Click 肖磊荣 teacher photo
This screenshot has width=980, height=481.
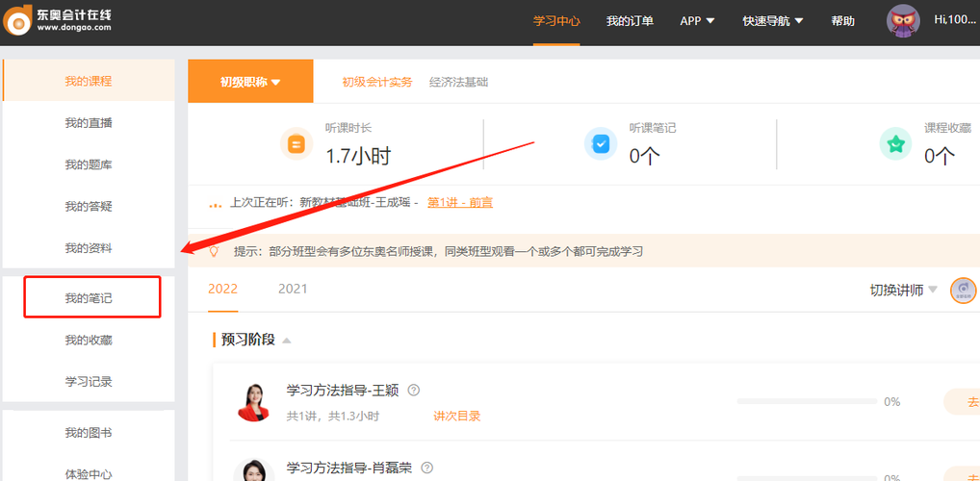coord(253,470)
